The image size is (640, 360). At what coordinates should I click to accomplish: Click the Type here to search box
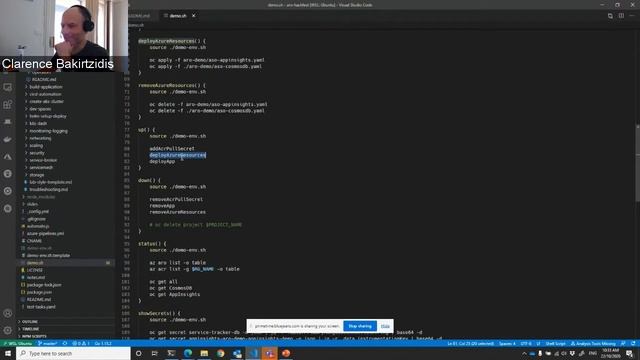pos(73,353)
